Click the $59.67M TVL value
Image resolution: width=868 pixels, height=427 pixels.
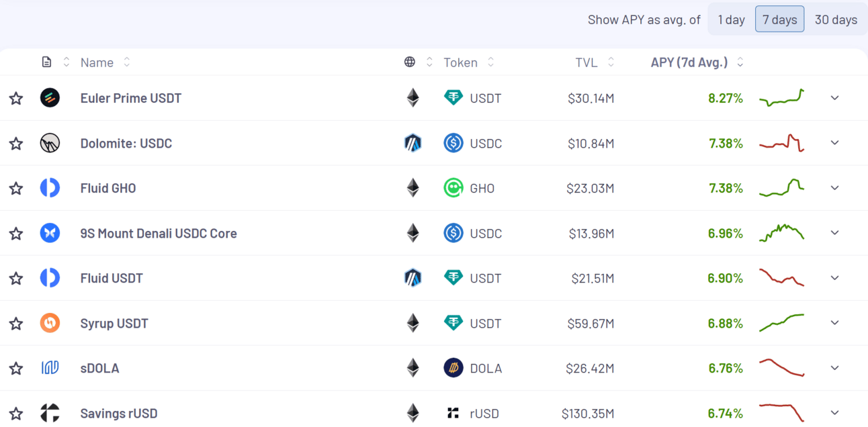tap(591, 323)
